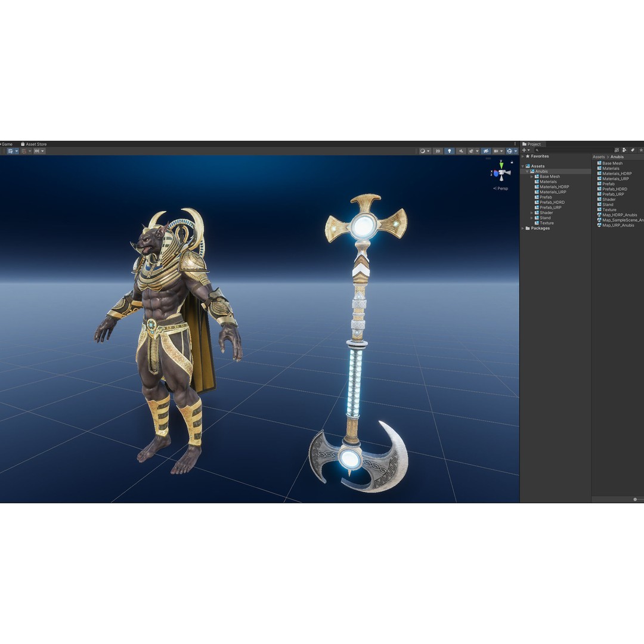644x644 pixels.
Task: Click Anubis in the breadcrumb path
Action: pyautogui.click(x=617, y=157)
